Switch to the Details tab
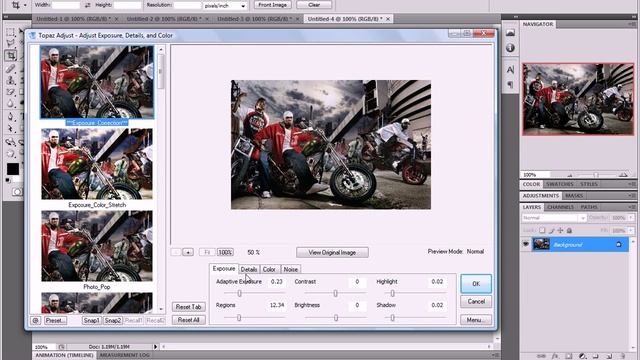 [x=249, y=269]
